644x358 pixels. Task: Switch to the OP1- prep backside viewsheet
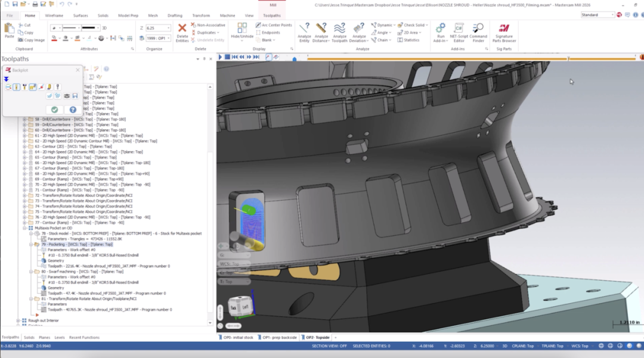click(277, 338)
